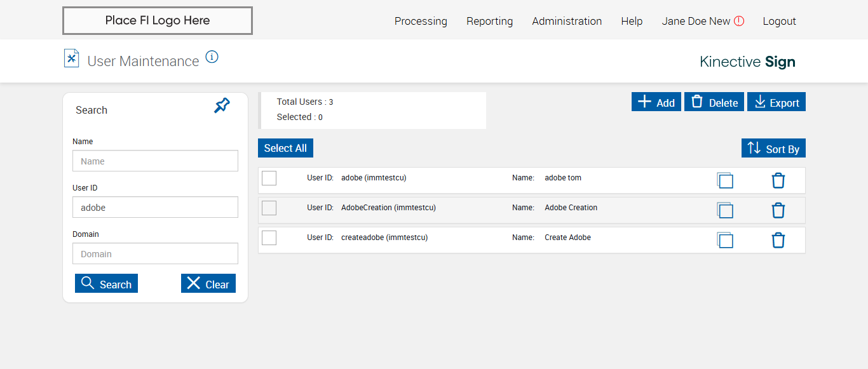Click copy icon for Adobe Creation row
The height and width of the screenshot is (369, 868).
[x=725, y=210]
